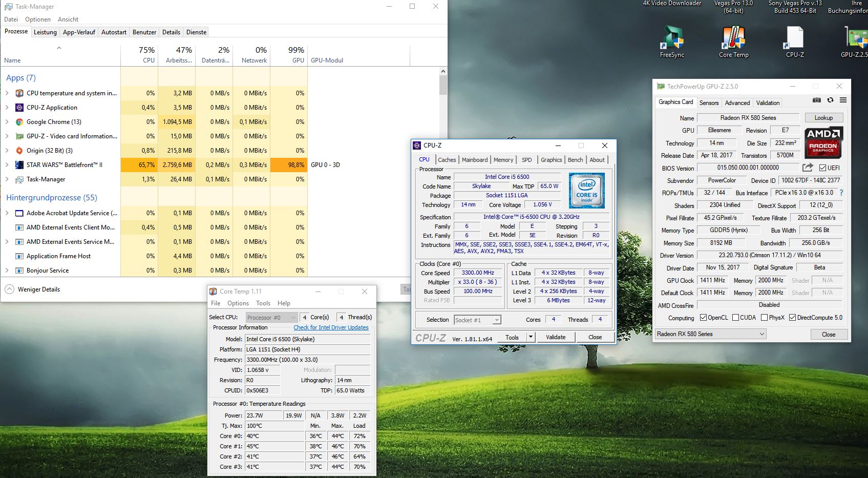Open the Optionen menu in Task-Manager
The width and height of the screenshot is (868, 478).
(38, 19)
